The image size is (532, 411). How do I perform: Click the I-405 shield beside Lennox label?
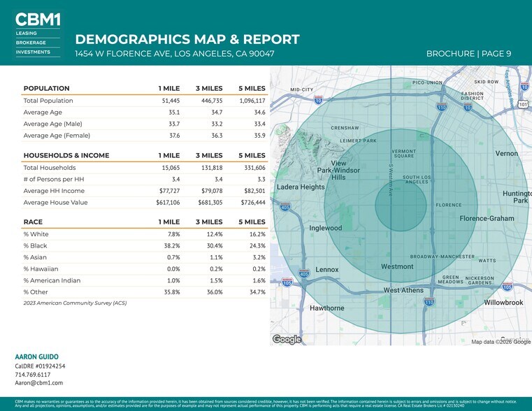[303, 273]
